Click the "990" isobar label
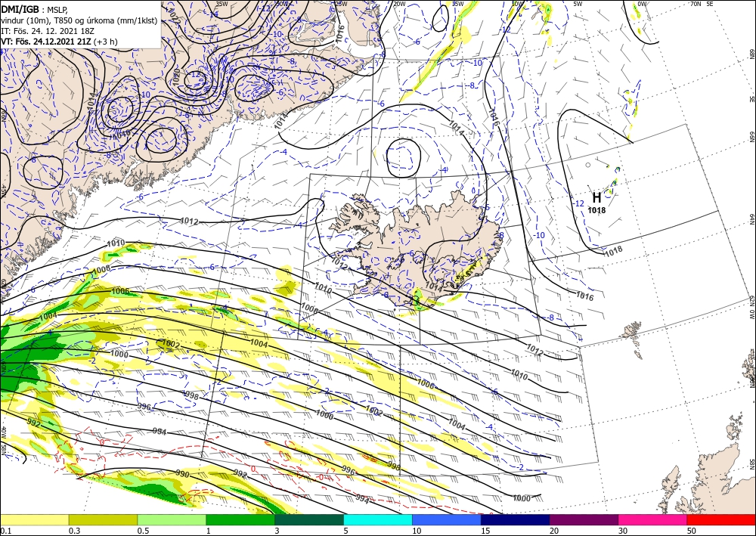 (x=182, y=472)
